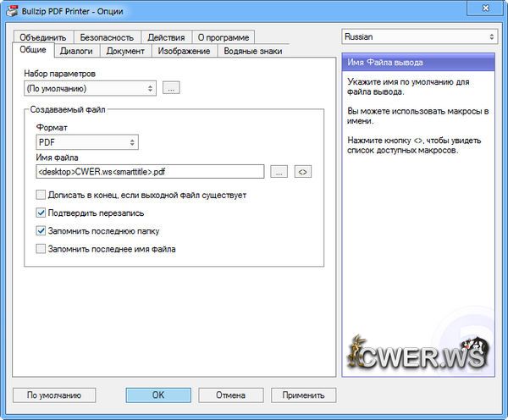Switch to the Диалоги tab
508x420 pixels.
pos(76,51)
